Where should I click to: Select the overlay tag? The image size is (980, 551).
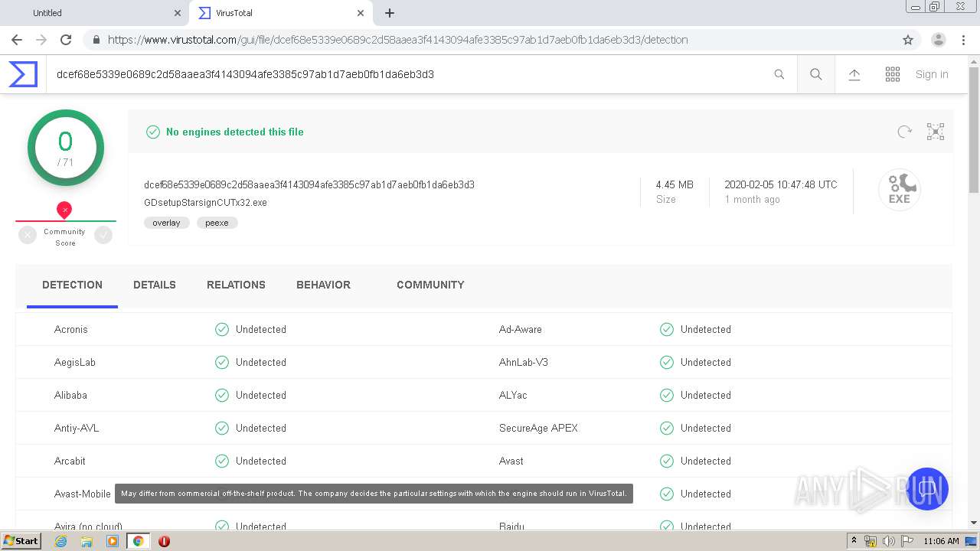166,223
